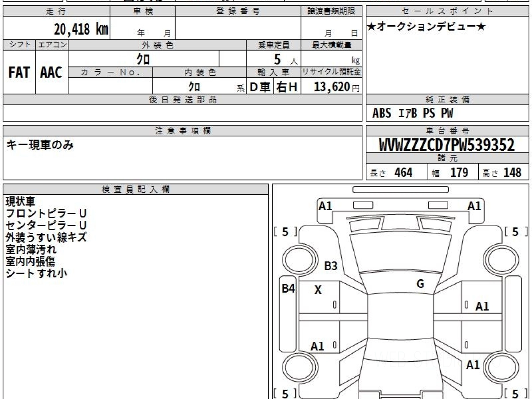Select inspector note 外装うすい線キズ
Screen dimensions: 532x399
pyautogui.click(x=46, y=238)
